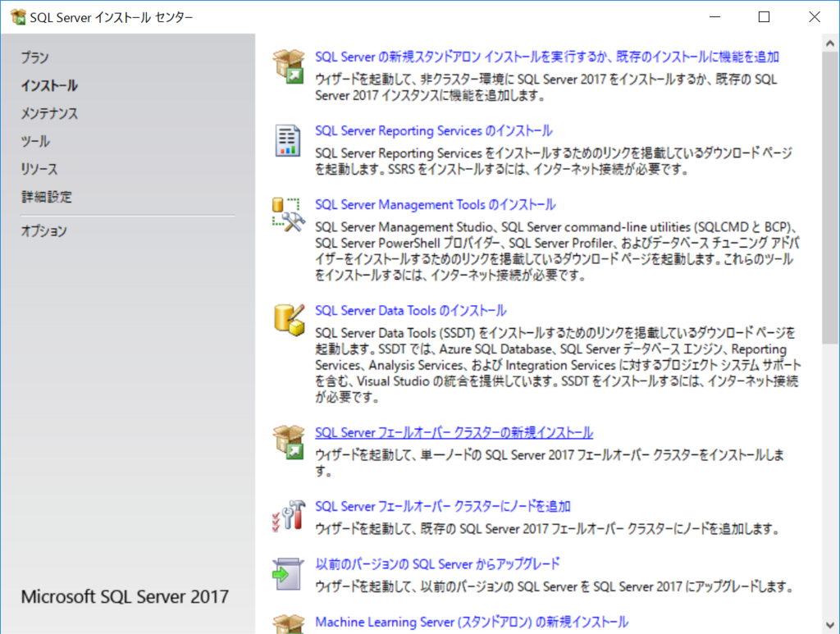Open SQL Server Reporting Services のインストール link

coord(434,130)
